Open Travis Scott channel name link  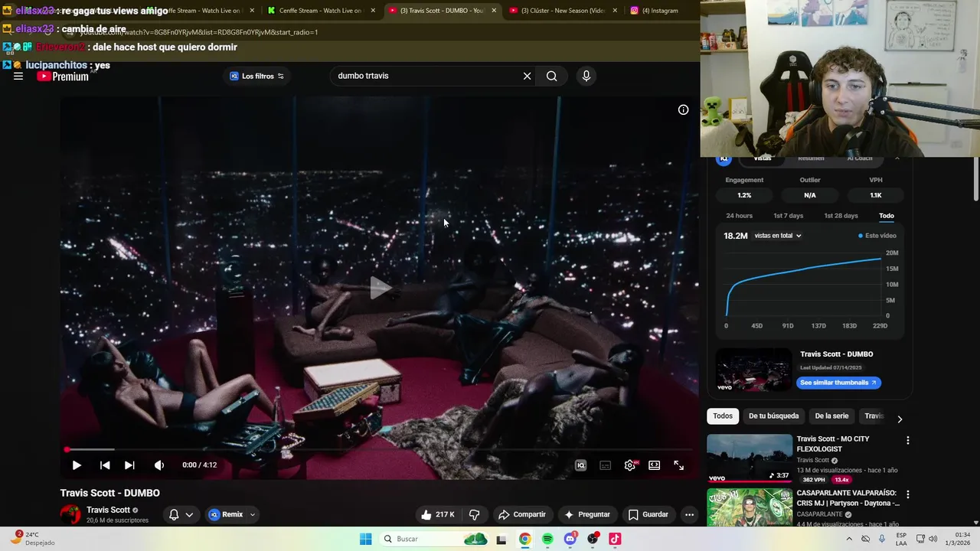pyautogui.click(x=108, y=510)
